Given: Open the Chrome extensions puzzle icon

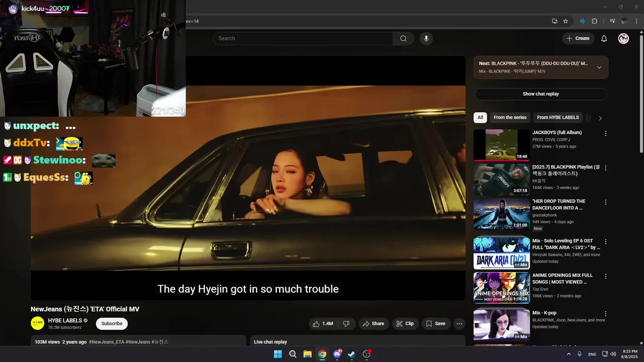Looking at the screenshot, I should 595,21.
